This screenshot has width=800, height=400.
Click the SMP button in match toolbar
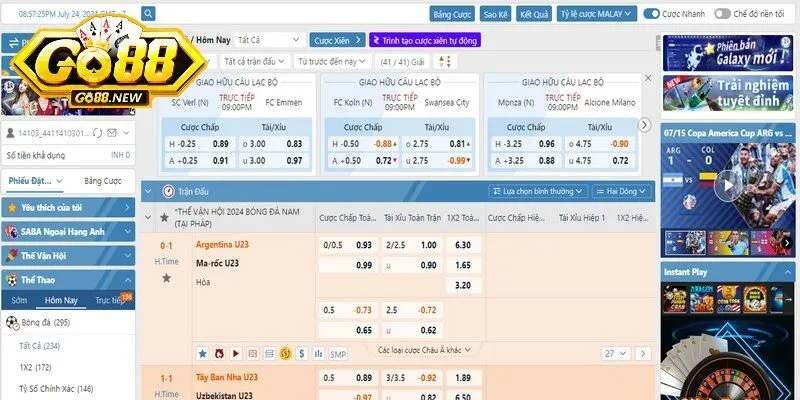point(338,353)
